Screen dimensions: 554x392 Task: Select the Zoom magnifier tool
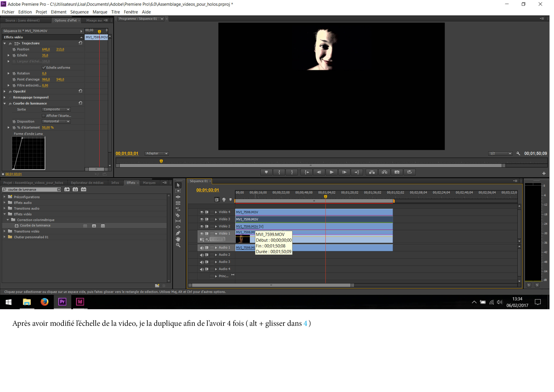point(178,245)
